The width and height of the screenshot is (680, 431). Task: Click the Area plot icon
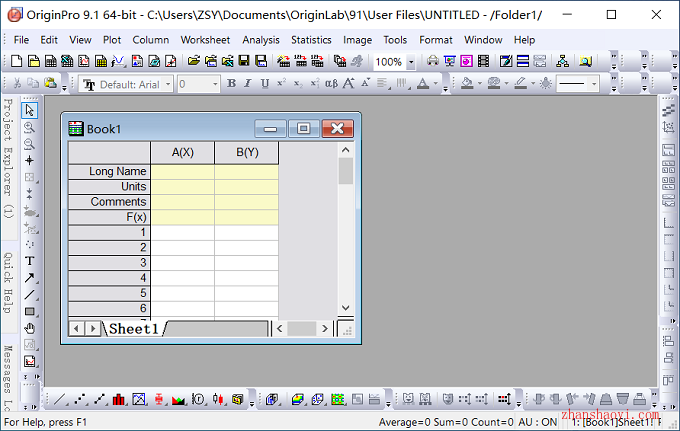pos(178,399)
